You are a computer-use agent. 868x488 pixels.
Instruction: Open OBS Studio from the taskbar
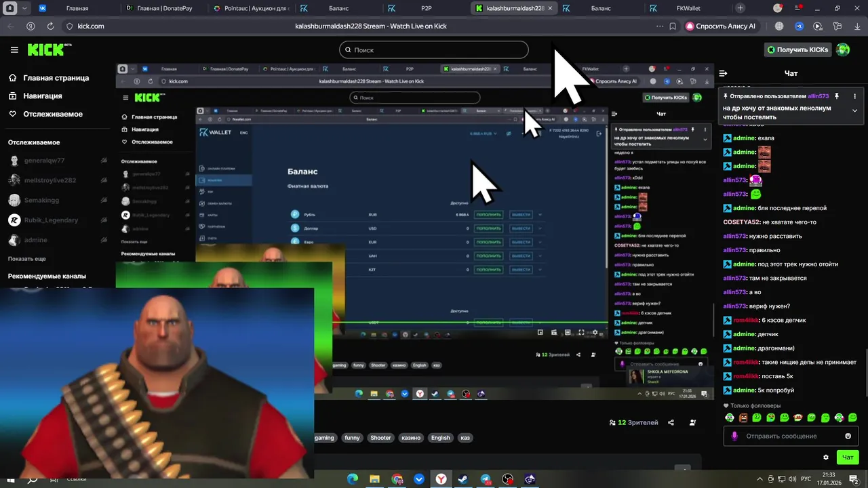click(x=508, y=479)
